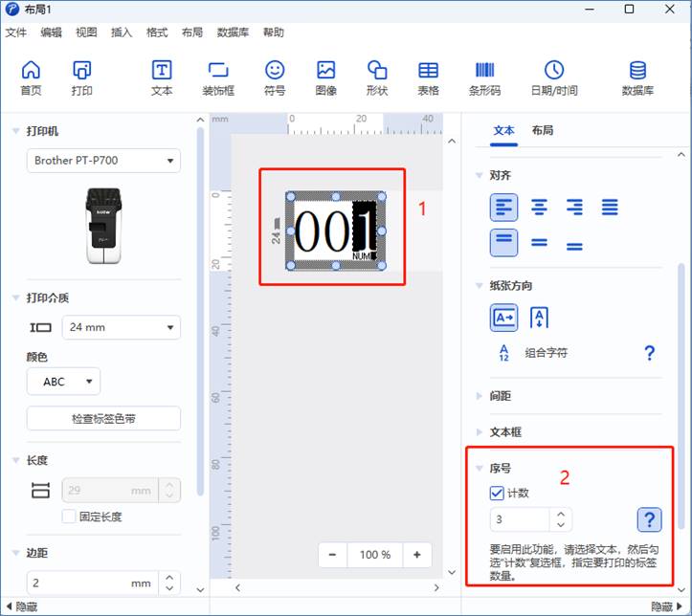
Task: Enable 固定长度 fixed length checkbox
Action: (x=68, y=517)
